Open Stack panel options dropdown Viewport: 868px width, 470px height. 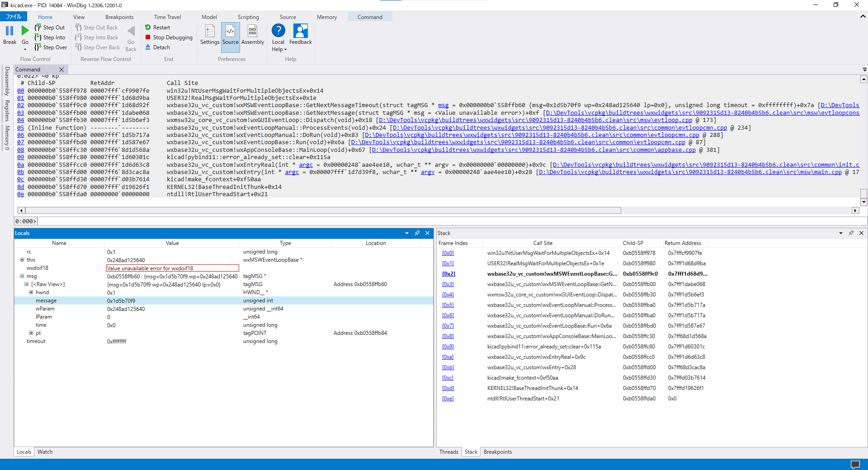point(841,233)
